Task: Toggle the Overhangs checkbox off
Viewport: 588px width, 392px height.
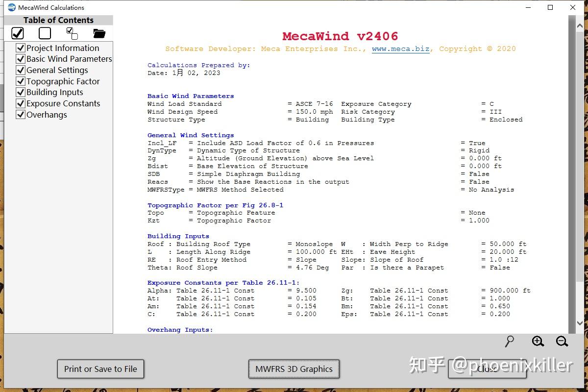Action: [x=21, y=114]
